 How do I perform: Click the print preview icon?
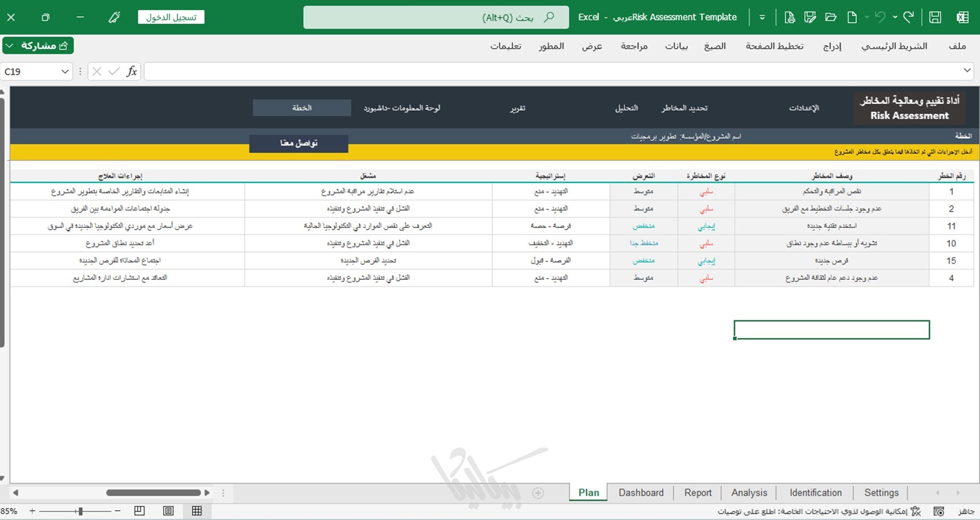coord(789,17)
